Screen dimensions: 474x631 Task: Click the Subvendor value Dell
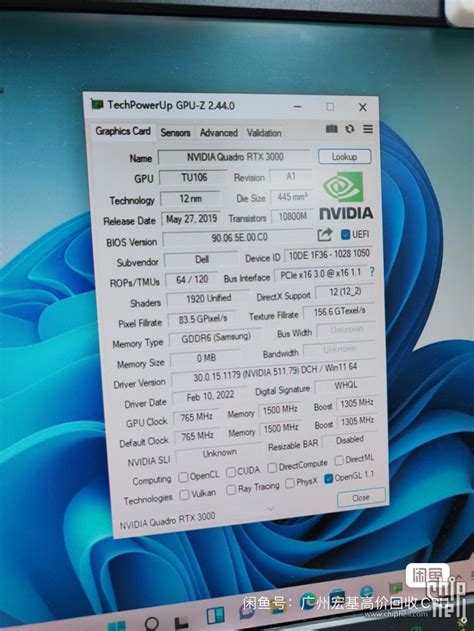[202, 260]
